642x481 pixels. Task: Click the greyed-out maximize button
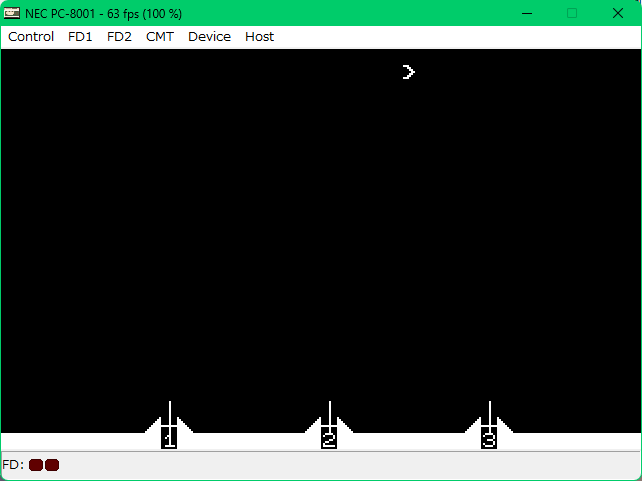tap(572, 13)
